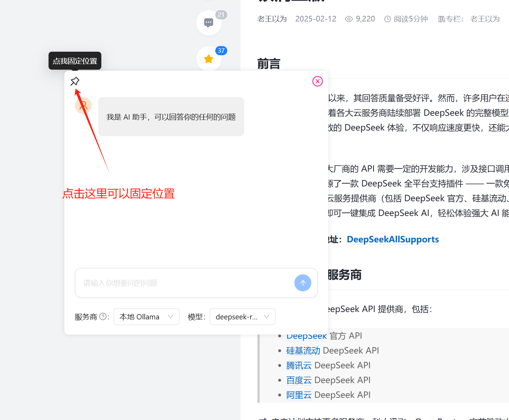This screenshot has width=509, height=420.
Task: Close the AI assistant popup
Action: coord(318,81)
